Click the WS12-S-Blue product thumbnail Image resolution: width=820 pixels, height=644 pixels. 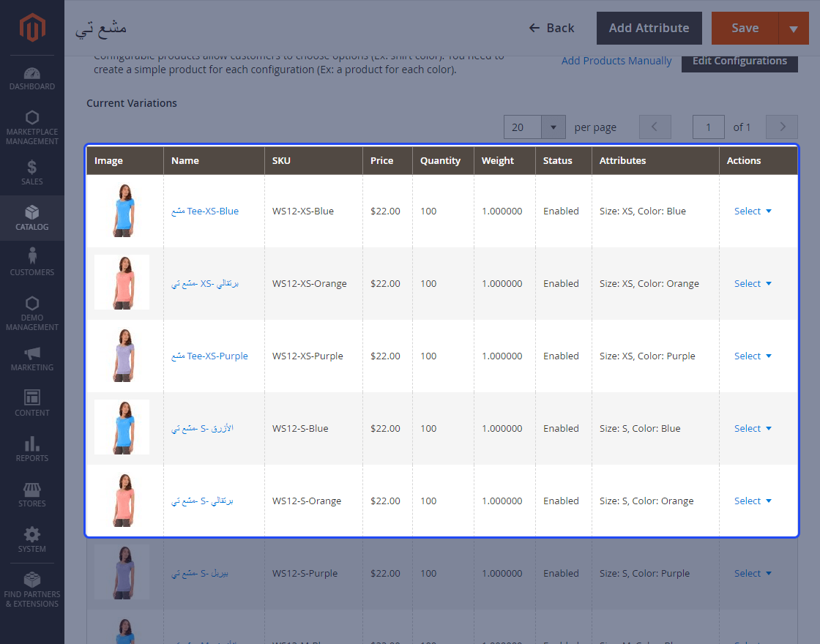click(x=122, y=427)
